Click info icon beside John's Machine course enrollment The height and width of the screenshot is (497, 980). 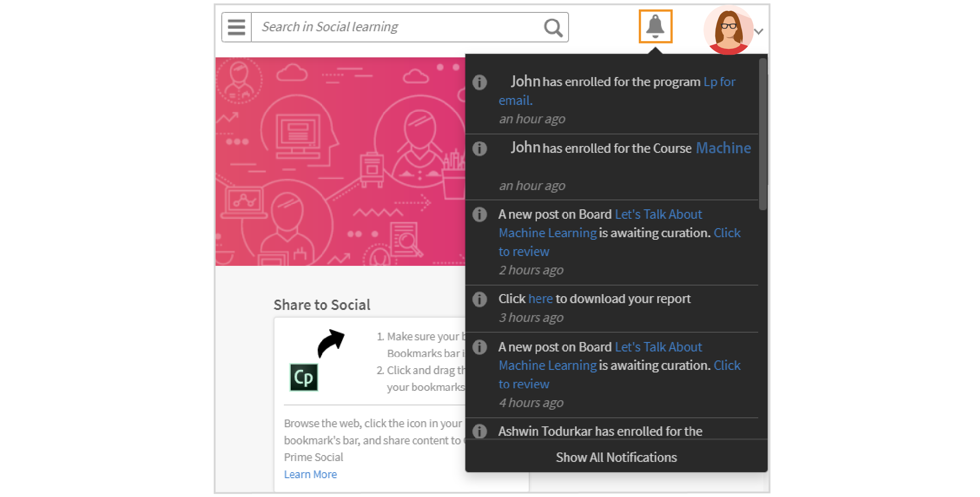[x=480, y=149]
